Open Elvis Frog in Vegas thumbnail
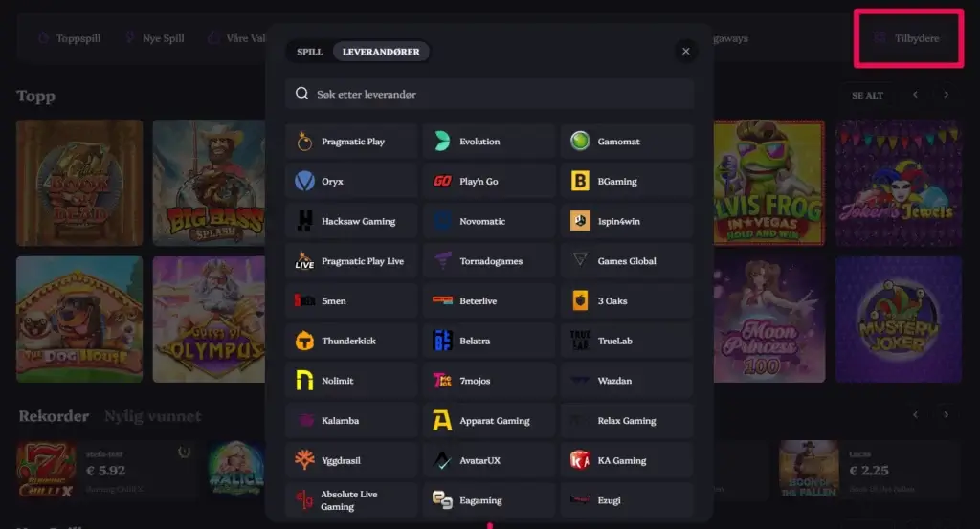The image size is (980, 529). 769,183
